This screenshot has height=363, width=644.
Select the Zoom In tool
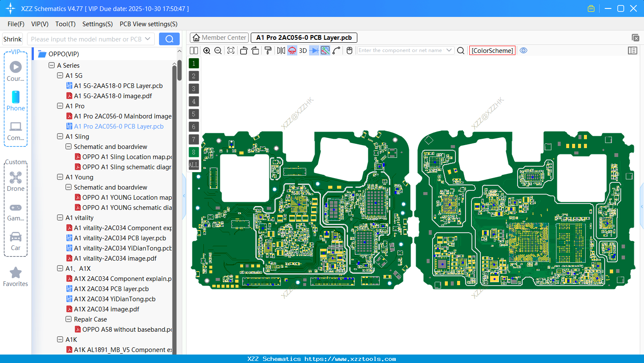[x=207, y=50]
